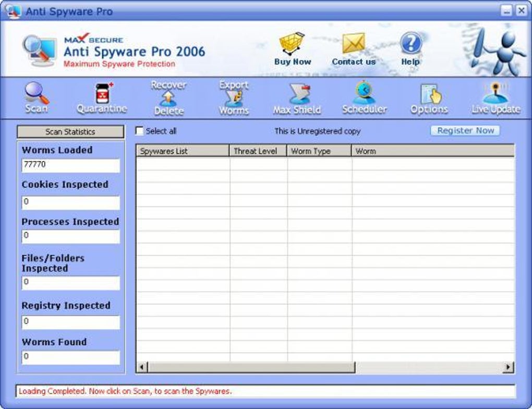Viewport: 532px width, 409px height.
Task: Click the 'This is Unregistered copy' text
Action: (x=318, y=131)
